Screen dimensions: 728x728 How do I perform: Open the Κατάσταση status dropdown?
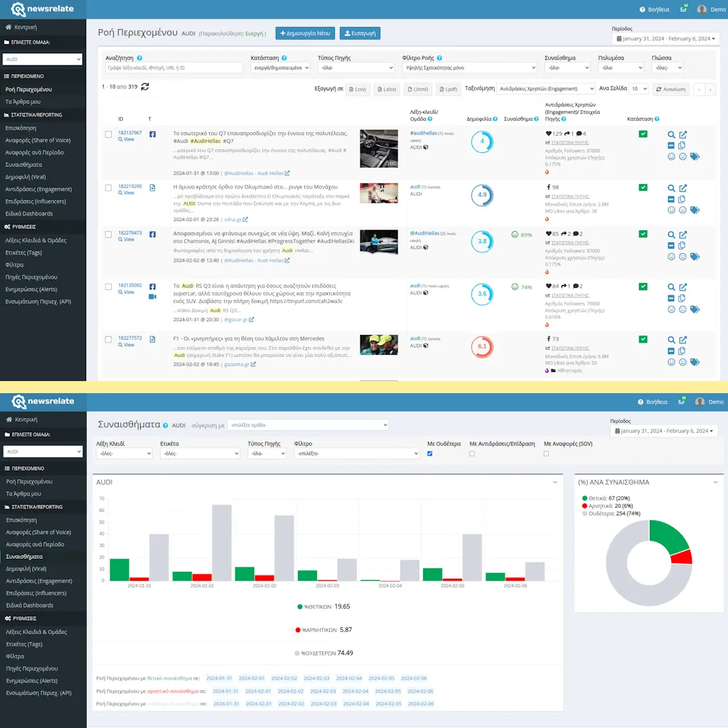point(280,68)
